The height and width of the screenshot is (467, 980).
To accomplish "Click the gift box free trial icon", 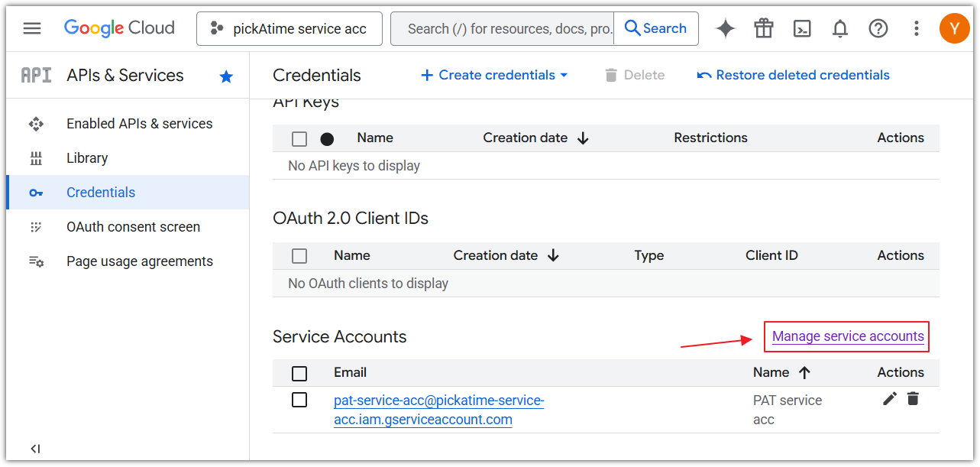I will coord(763,28).
